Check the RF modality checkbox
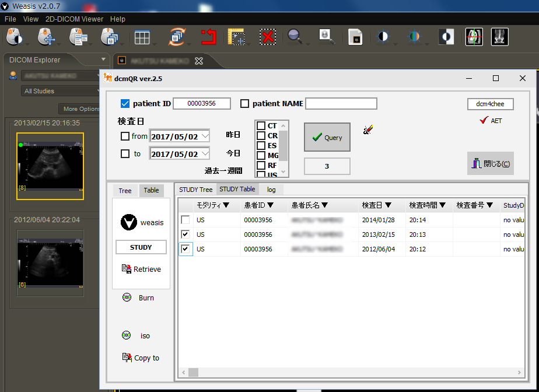The image size is (539, 392). (261, 166)
